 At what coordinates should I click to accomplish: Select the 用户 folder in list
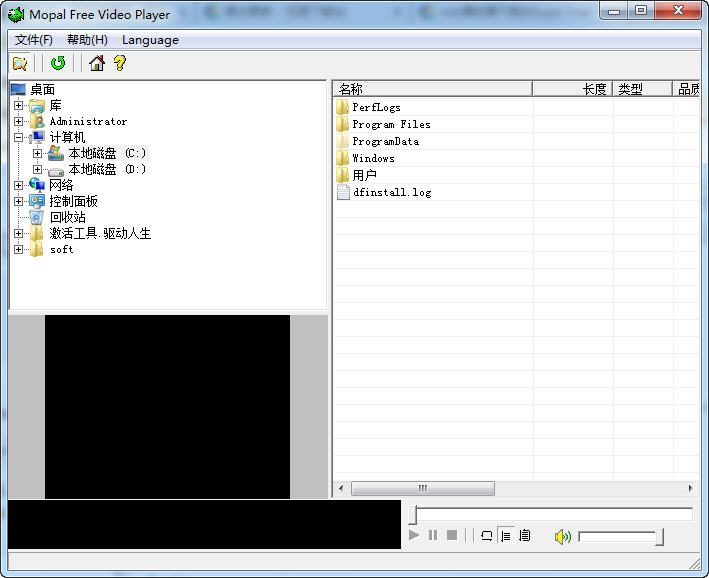pos(364,175)
